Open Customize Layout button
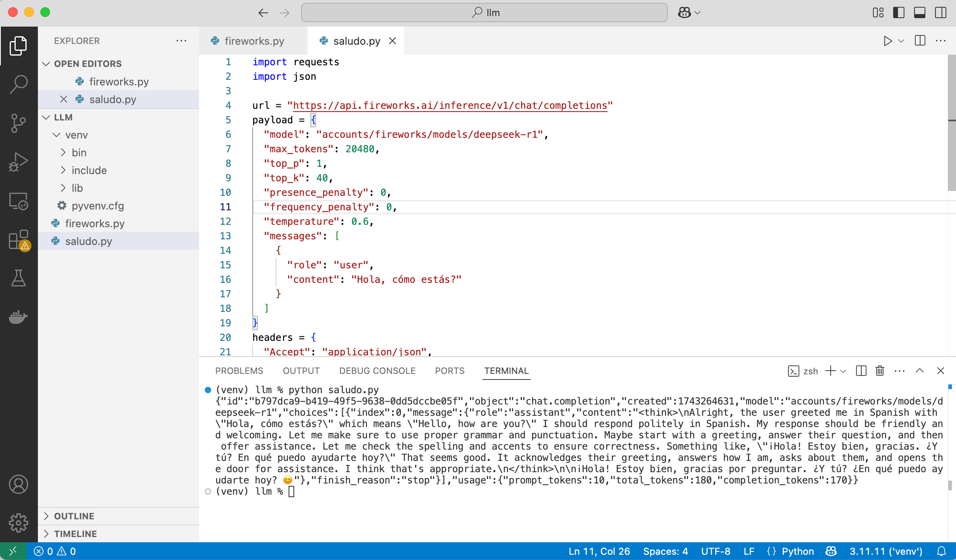This screenshot has width=956, height=560. pyautogui.click(x=878, y=13)
